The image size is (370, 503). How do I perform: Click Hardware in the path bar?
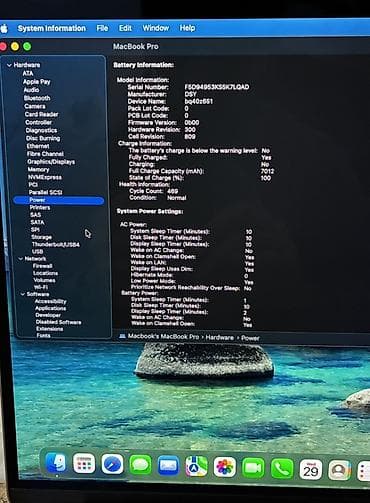[x=219, y=337]
